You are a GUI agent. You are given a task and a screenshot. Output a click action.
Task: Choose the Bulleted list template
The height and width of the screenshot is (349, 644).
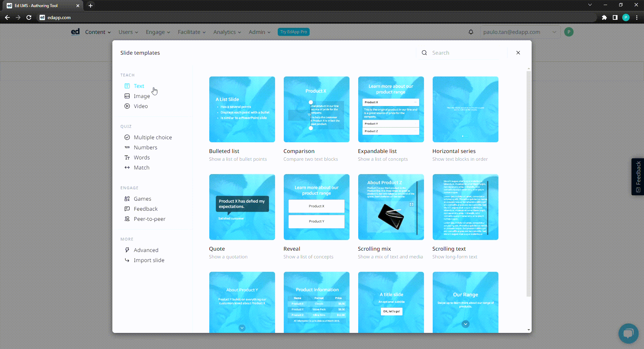(242, 109)
